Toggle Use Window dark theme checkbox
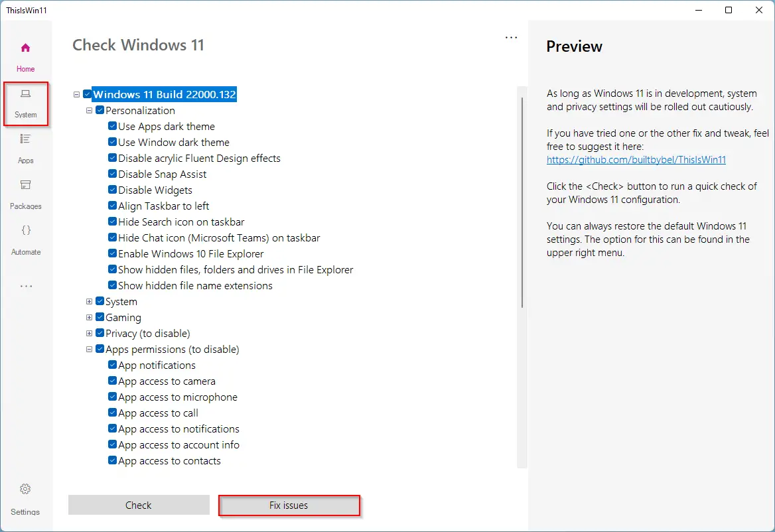 tap(112, 142)
